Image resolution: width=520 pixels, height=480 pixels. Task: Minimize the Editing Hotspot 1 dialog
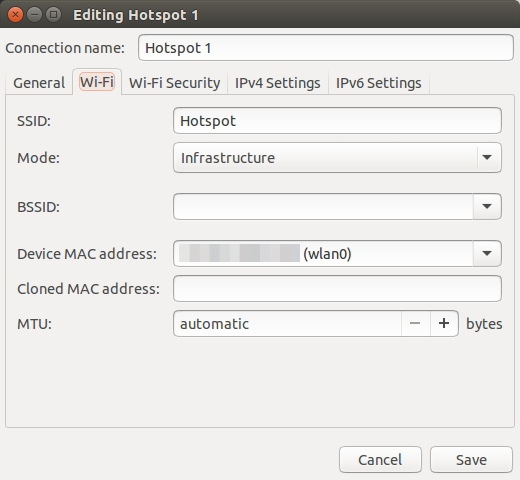tap(34, 15)
